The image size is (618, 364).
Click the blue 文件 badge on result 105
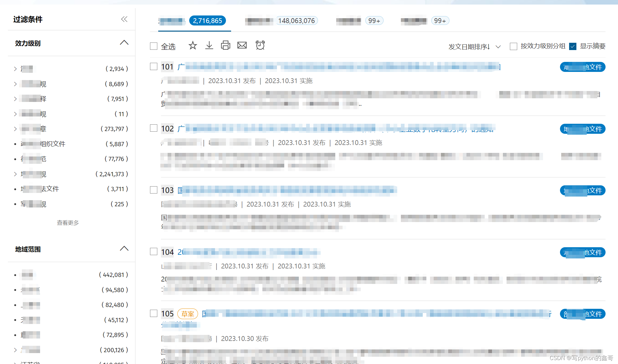582,314
